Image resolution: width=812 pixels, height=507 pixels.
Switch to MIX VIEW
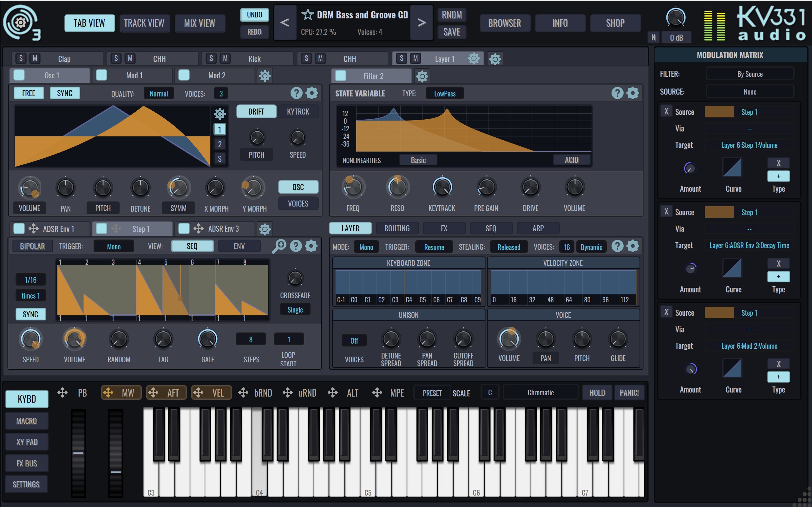[200, 23]
